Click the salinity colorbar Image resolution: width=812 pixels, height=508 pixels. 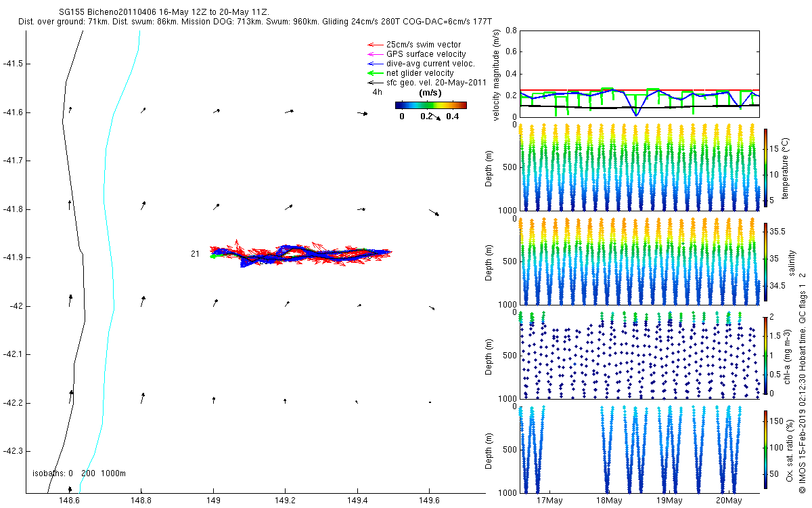coord(765,261)
